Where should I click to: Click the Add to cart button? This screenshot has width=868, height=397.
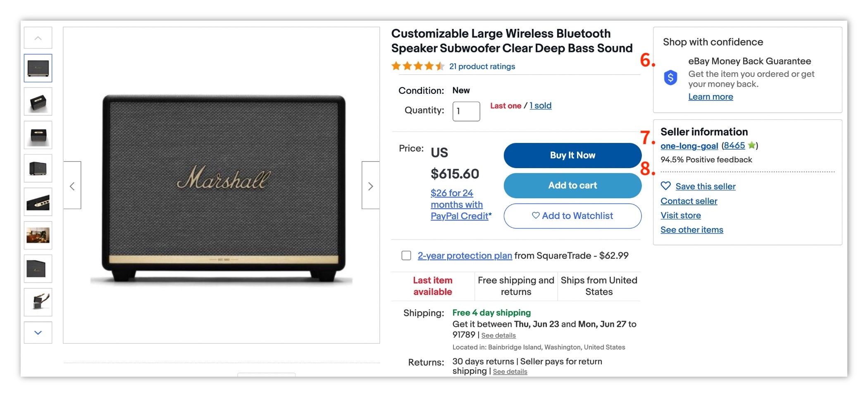[x=572, y=185]
